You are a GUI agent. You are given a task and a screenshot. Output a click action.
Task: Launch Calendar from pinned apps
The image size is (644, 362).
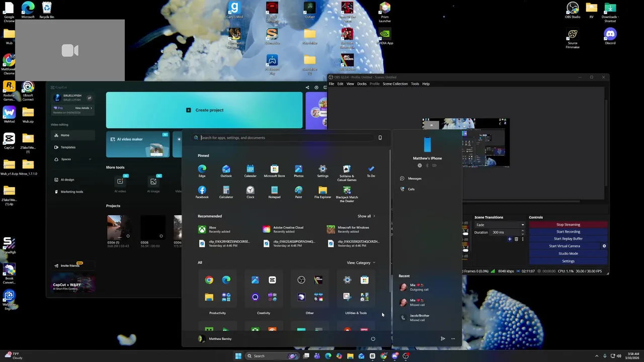(x=250, y=171)
